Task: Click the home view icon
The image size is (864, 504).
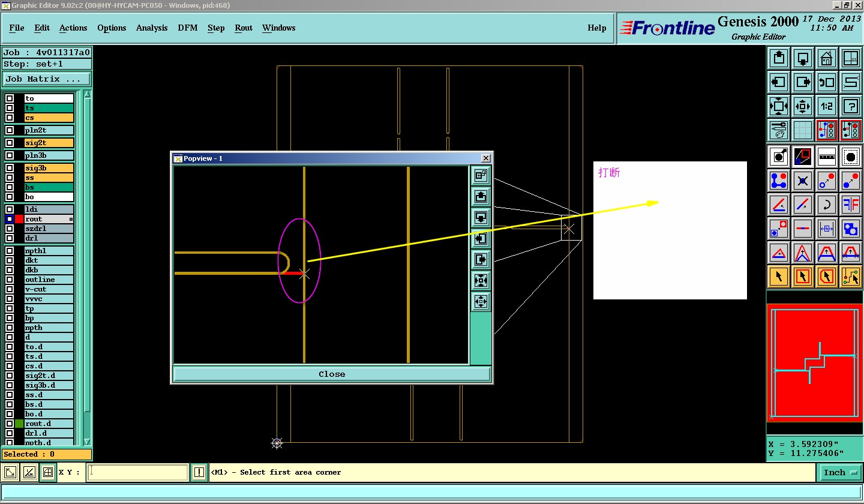Action: 827,59
